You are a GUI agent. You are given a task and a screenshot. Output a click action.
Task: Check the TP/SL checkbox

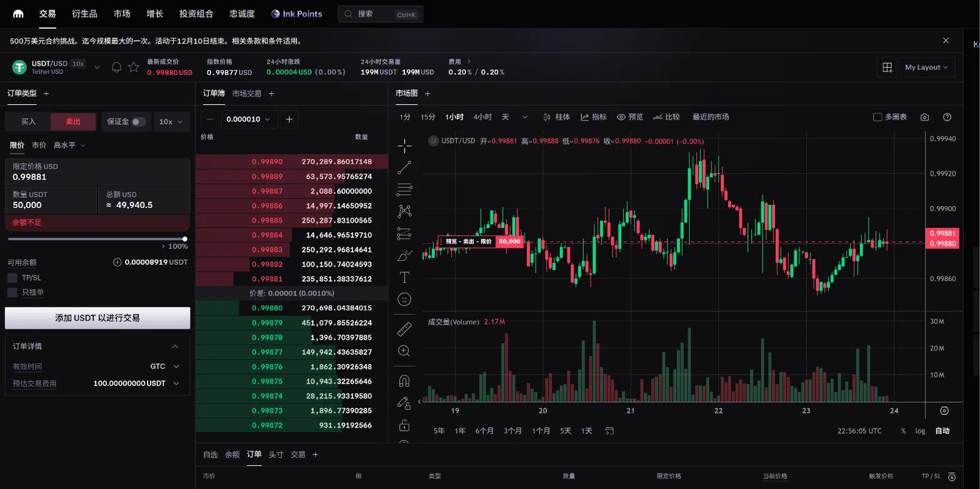(12, 277)
